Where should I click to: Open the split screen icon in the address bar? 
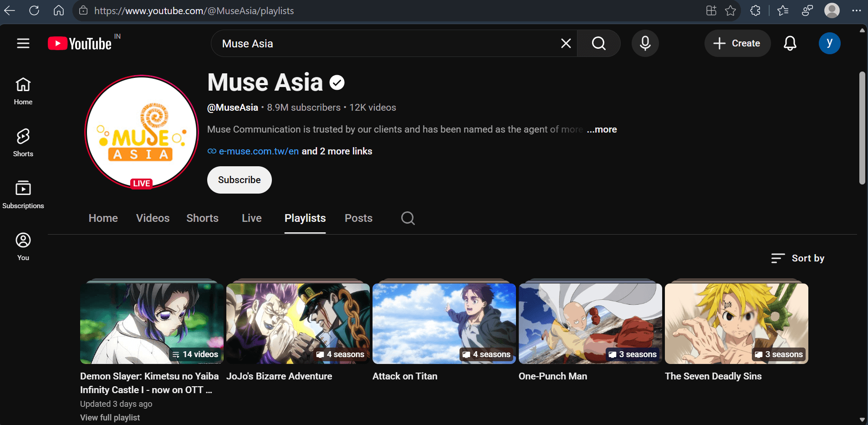point(711,10)
